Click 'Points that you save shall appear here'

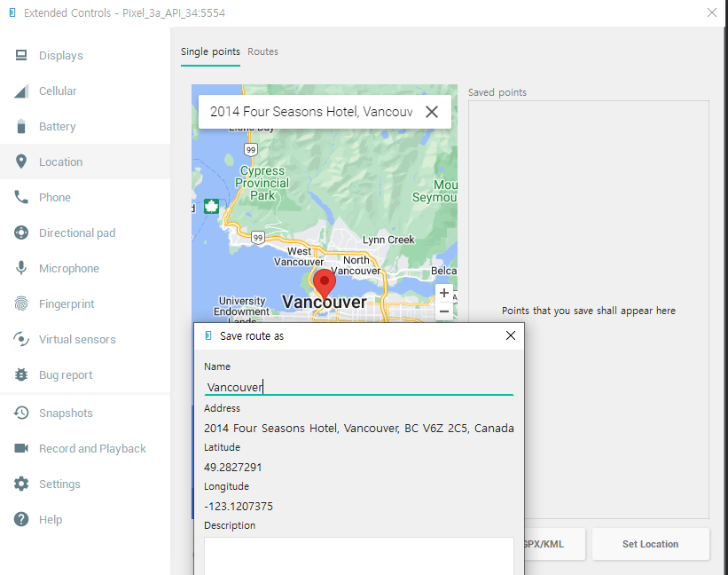point(589,311)
